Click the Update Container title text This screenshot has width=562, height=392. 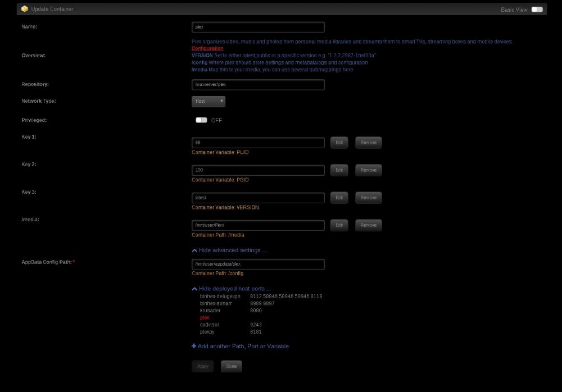[x=52, y=9]
